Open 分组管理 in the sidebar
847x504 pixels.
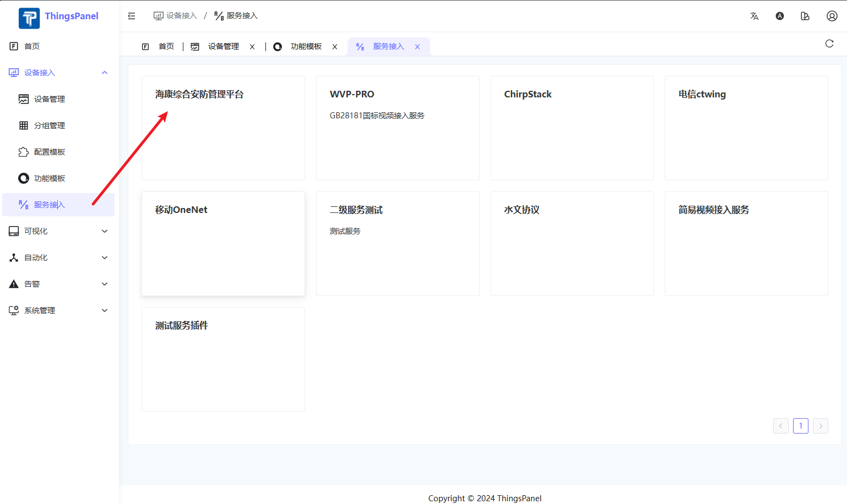(x=50, y=125)
